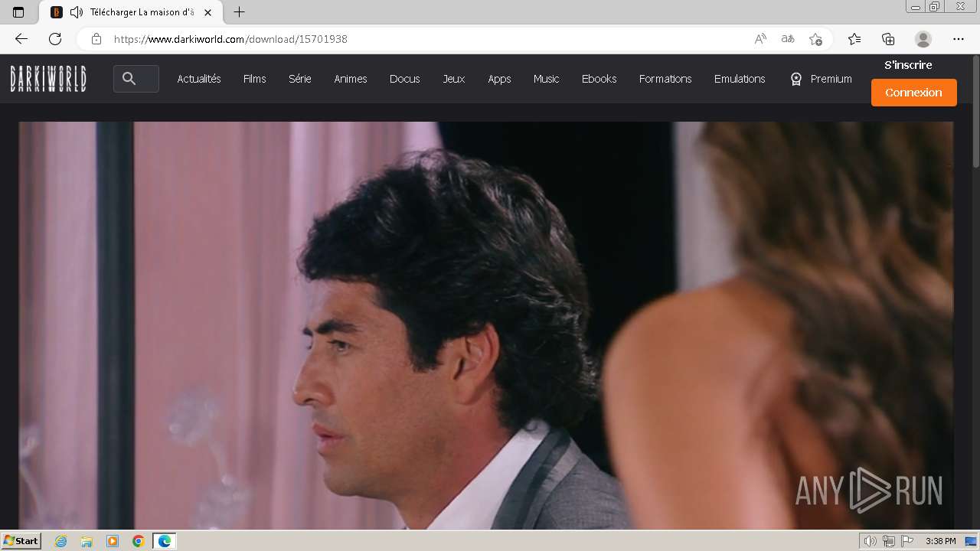Open the Formations section
980x551 pixels.
click(665, 79)
